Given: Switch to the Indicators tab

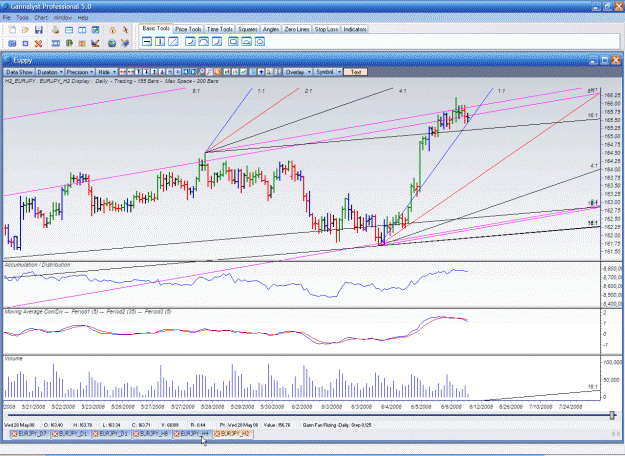Looking at the screenshot, I should coord(355,29).
